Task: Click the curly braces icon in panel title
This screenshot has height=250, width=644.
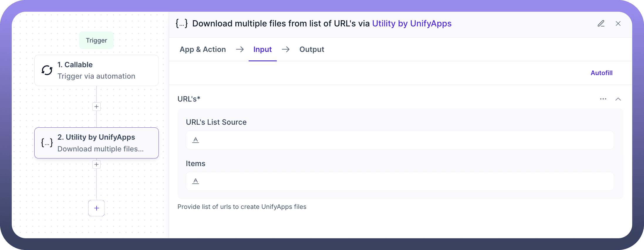Action: (x=181, y=23)
